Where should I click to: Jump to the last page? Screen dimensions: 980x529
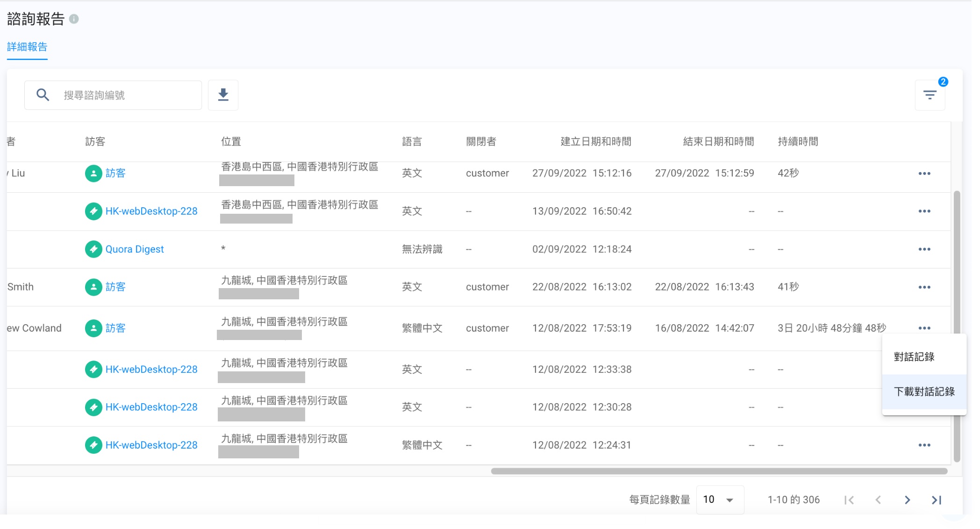936,500
